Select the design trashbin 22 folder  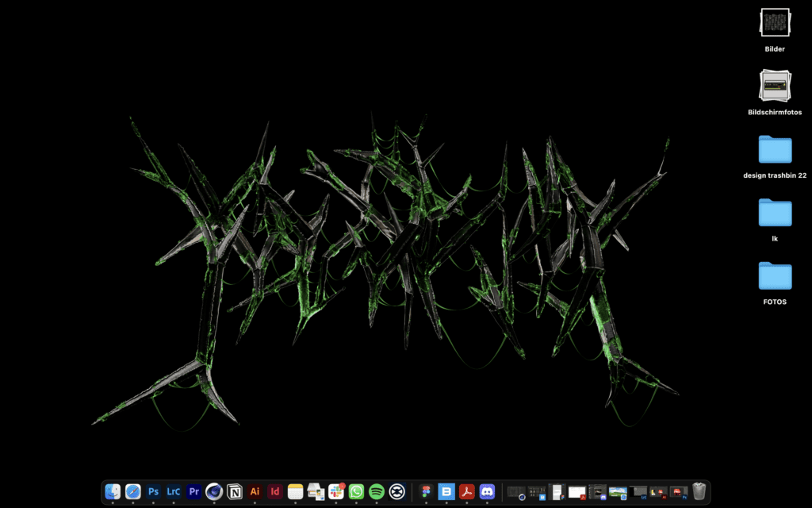point(775,149)
